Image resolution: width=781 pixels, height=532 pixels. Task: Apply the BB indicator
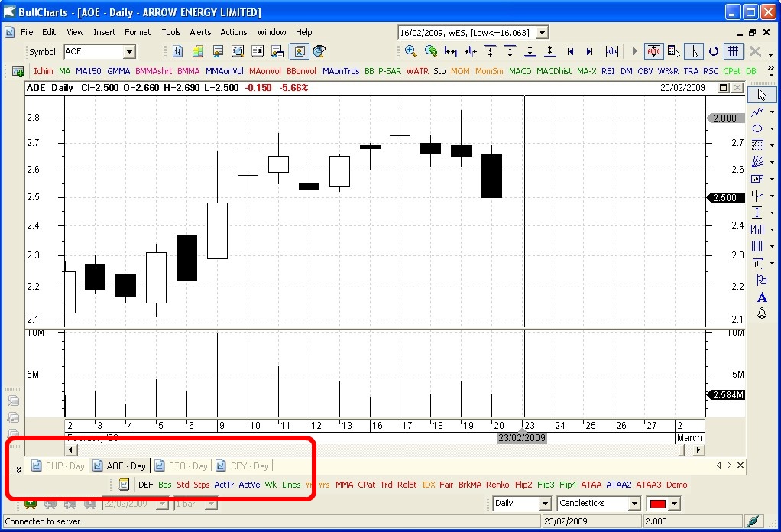[369, 71]
